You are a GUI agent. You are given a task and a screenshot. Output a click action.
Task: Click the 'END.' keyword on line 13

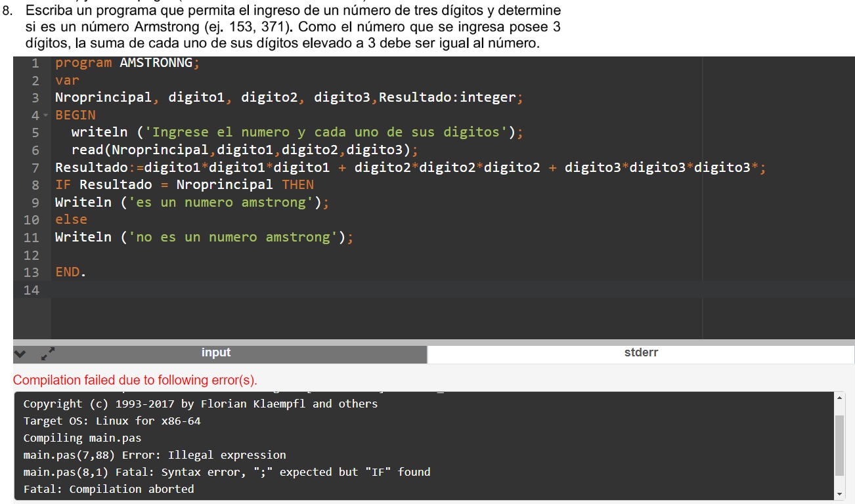70,272
